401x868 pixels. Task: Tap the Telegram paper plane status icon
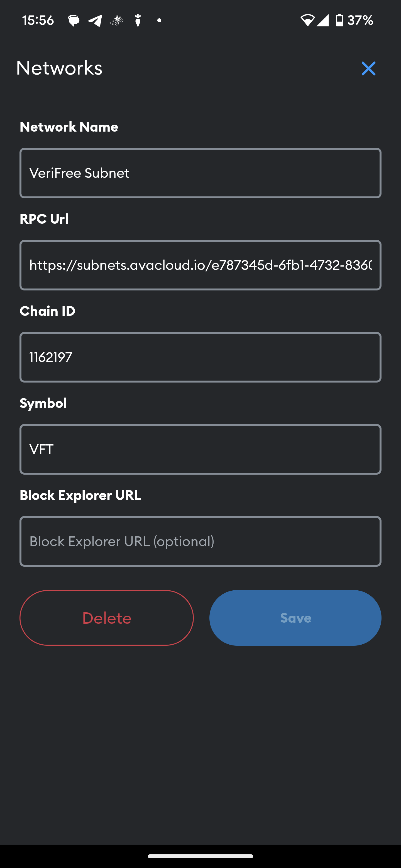95,21
